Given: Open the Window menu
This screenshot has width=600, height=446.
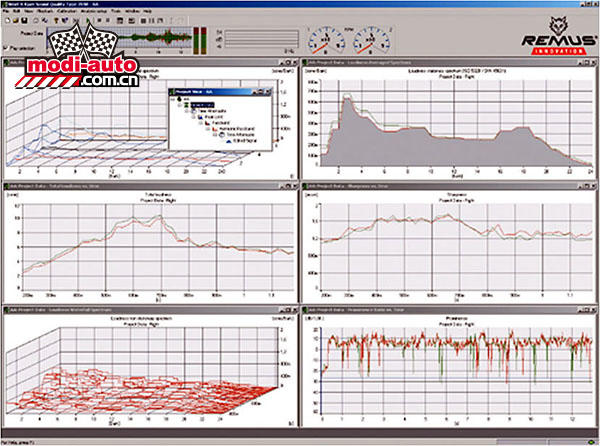Looking at the screenshot, I should point(132,11).
